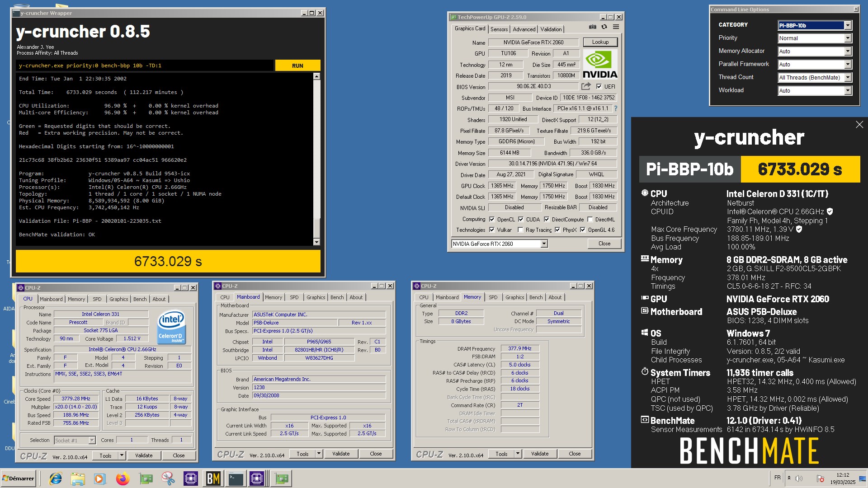The height and width of the screenshot is (488, 868).
Task: Click the yellow RUN button in y-cruncher
Action: pos(297,66)
